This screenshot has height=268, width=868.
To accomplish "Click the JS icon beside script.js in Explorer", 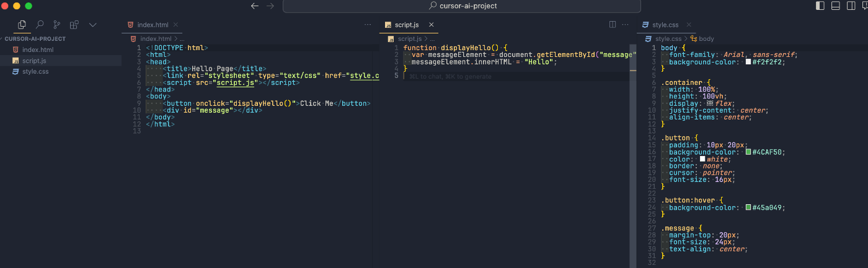I will point(15,61).
